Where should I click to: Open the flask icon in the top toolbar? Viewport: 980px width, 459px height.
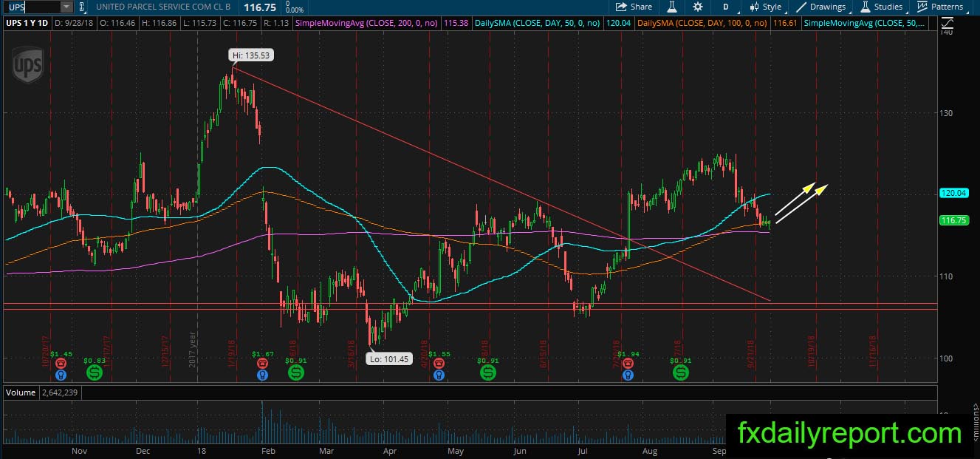pyautogui.click(x=672, y=7)
